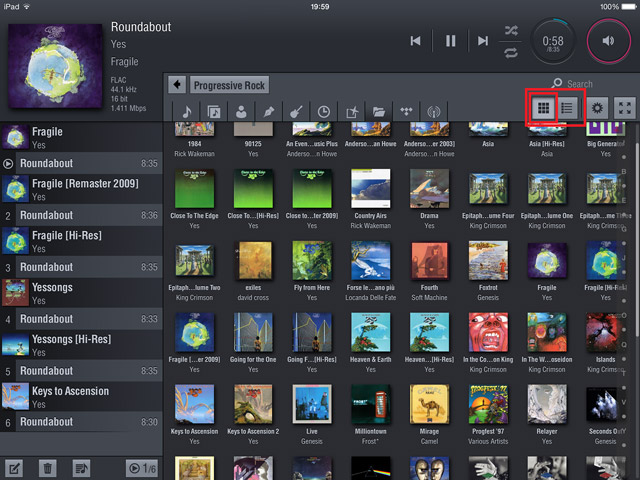Toggle shuffle playback mode
The height and width of the screenshot is (480, 640).
click(511, 30)
